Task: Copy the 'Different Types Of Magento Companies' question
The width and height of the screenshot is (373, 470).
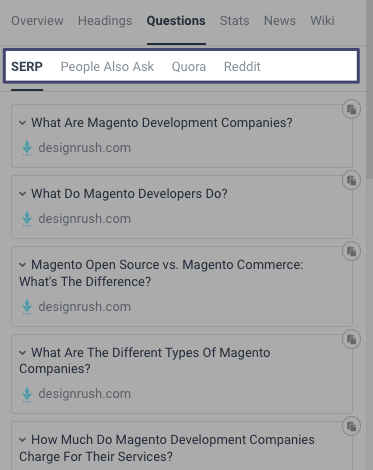Action: tap(351, 339)
